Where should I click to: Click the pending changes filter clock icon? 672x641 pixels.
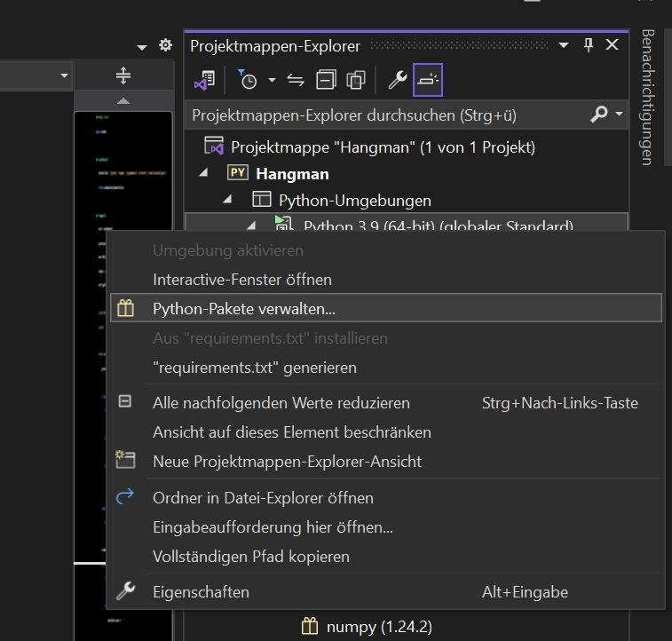click(249, 80)
